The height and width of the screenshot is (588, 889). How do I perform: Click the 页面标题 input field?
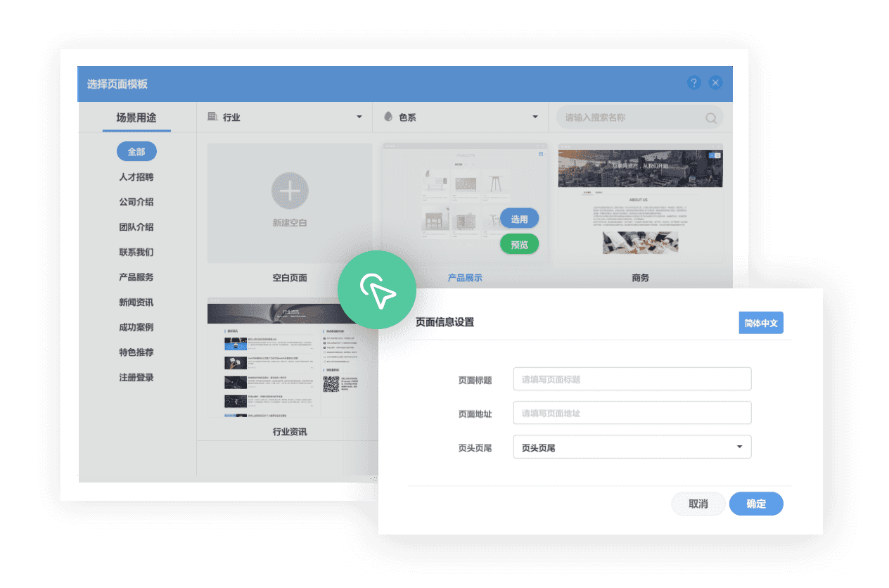click(x=632, y=379)
